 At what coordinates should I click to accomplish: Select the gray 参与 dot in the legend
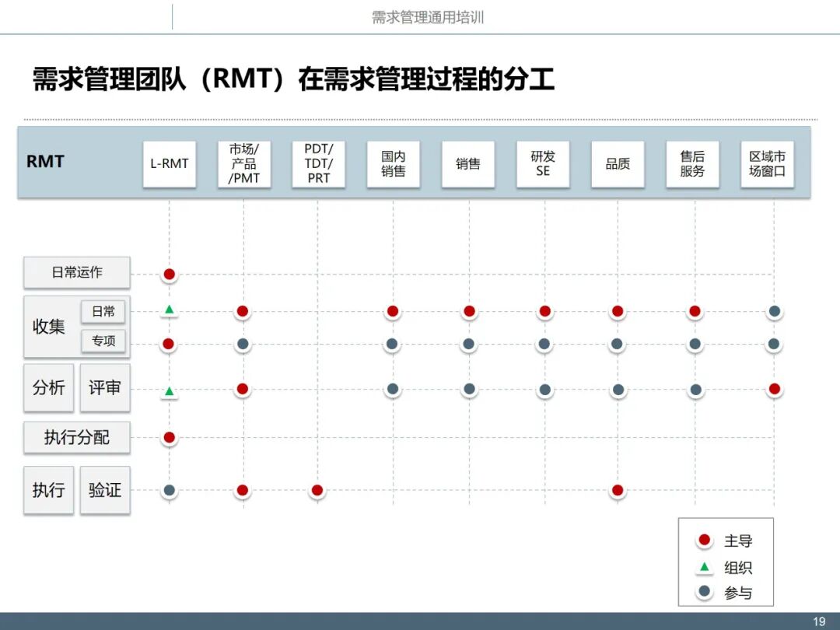pyautogui.click(x=704, y=592)
